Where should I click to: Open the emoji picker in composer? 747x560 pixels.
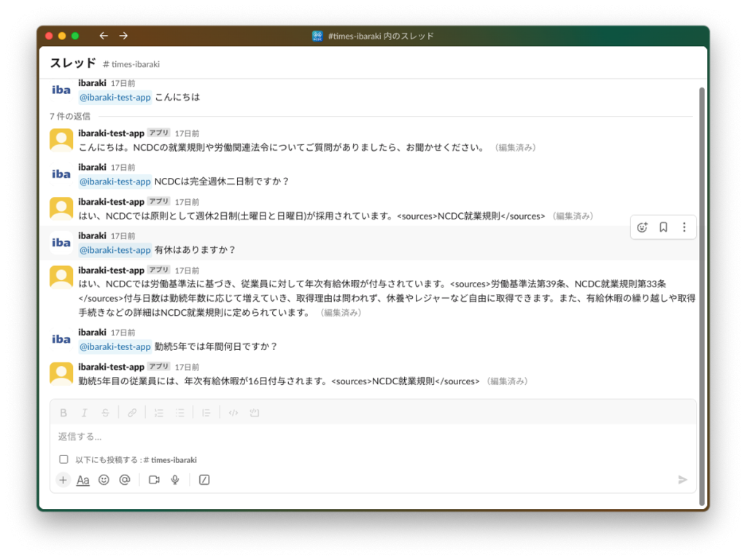104,480
